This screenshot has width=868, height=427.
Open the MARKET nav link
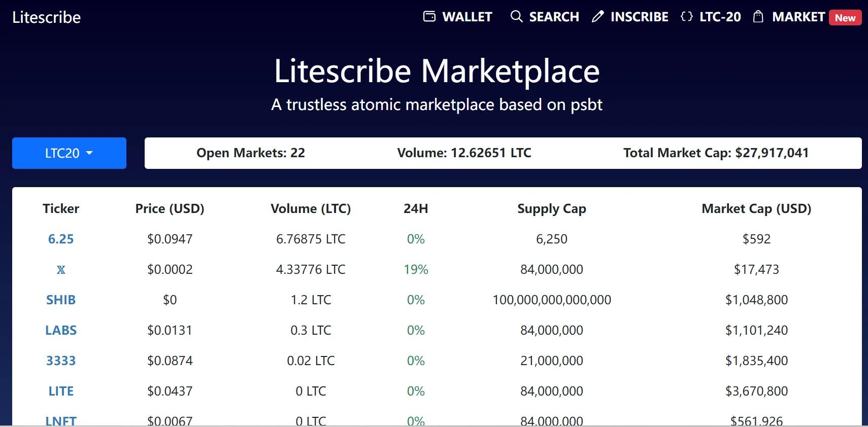[798, 17]
